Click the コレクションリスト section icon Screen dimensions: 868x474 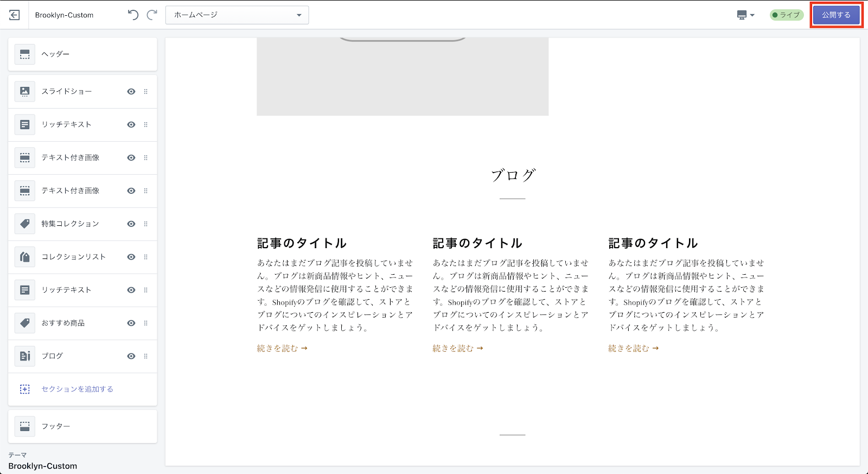[25, 257]
